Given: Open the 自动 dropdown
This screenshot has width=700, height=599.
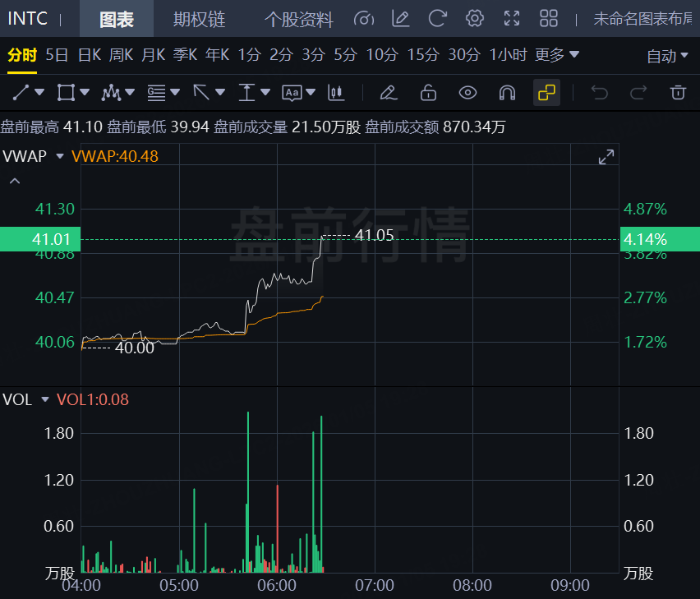Looking at the screenshot, I should 667,56.
